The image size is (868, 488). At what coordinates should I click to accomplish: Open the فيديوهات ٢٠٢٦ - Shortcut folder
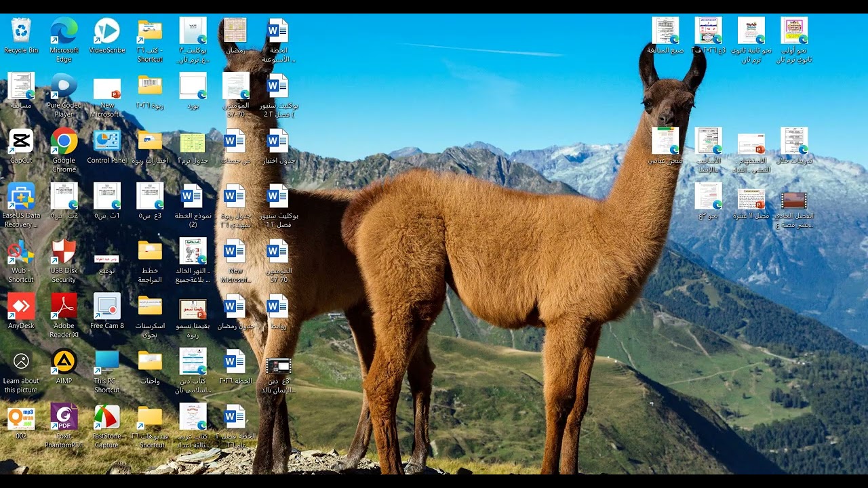(x=150, y=417)
